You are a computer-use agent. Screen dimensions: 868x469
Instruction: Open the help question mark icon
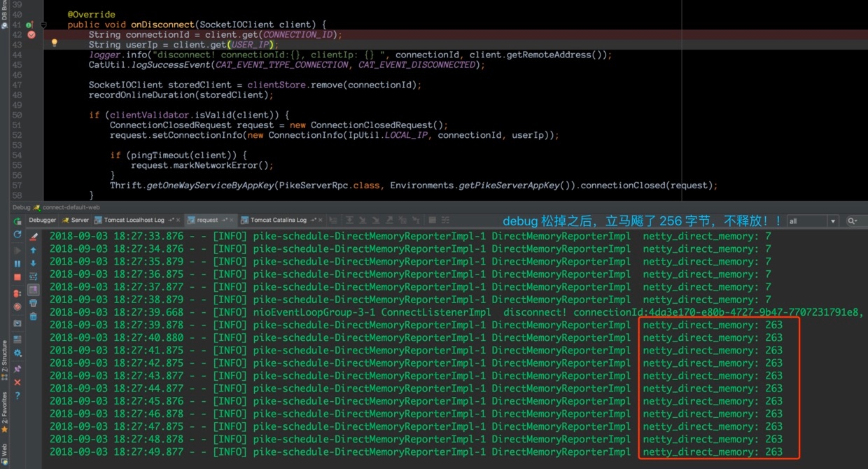[x=17, y=396]
